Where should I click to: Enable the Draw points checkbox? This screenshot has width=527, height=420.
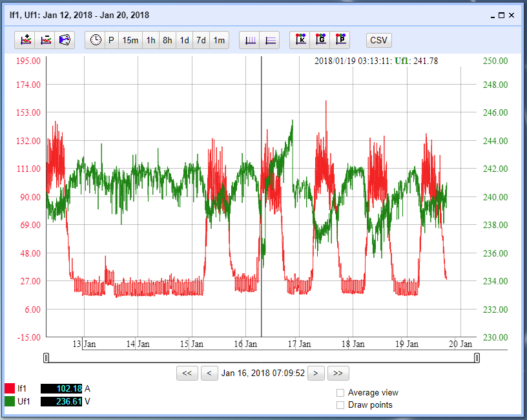click(x=340, y=405)
